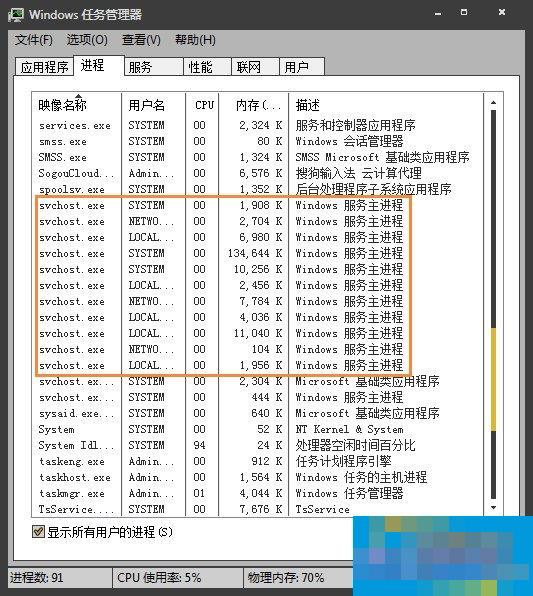Screen dimensions: 533x596
Task: Select svchost.exe row using 104 K
Action: pyautogui.click(x=257, y=349)
